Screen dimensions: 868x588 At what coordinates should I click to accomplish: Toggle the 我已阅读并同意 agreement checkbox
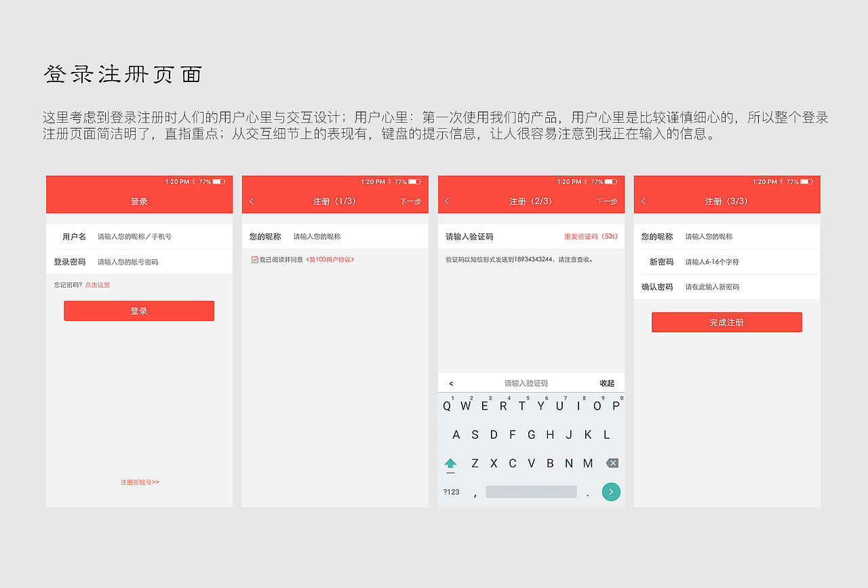click(255, 260)
